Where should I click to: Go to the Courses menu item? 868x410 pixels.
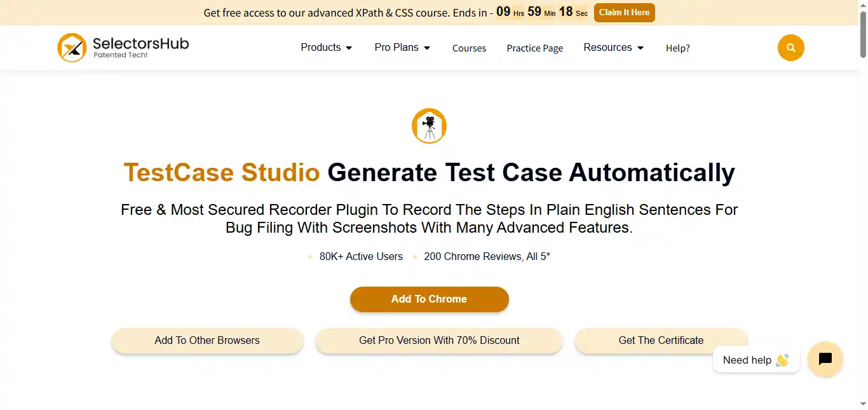(x=469, y=48)
